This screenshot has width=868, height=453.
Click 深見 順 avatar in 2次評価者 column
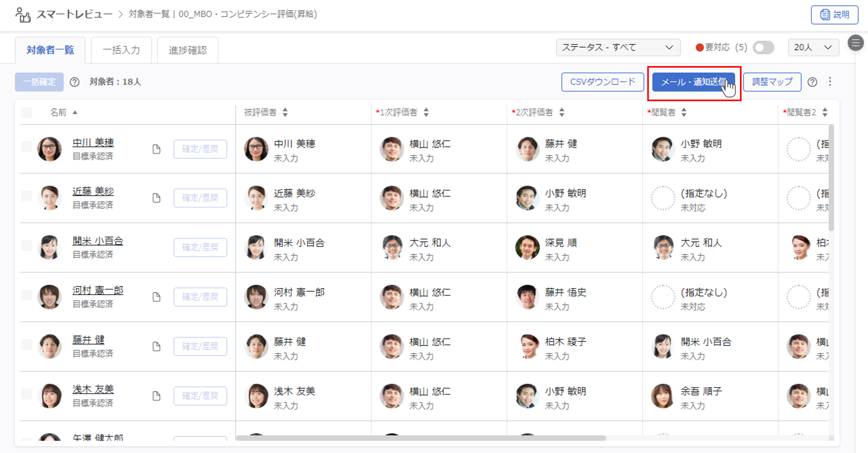click(528, 248)
